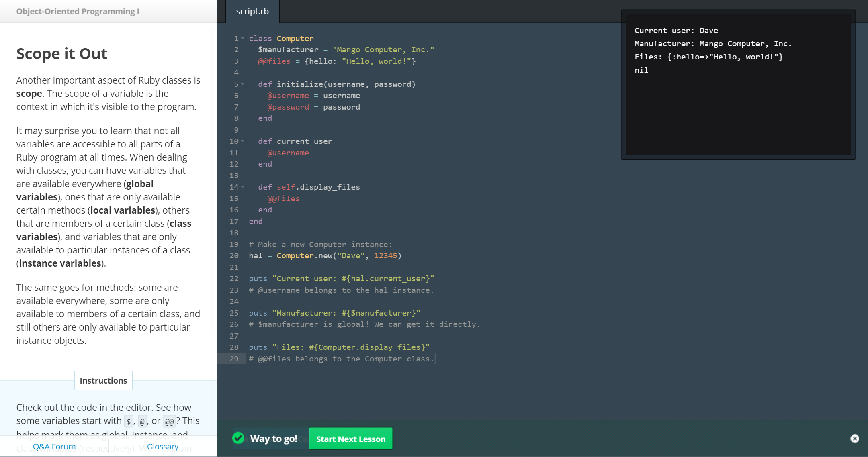This screenshot has width=868, height=457.
Task: Open the Glossary link
Action: point(163,447)
